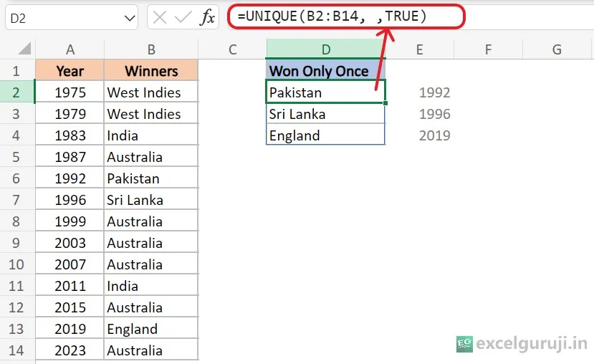Select row 1 header

coord(16,71)
